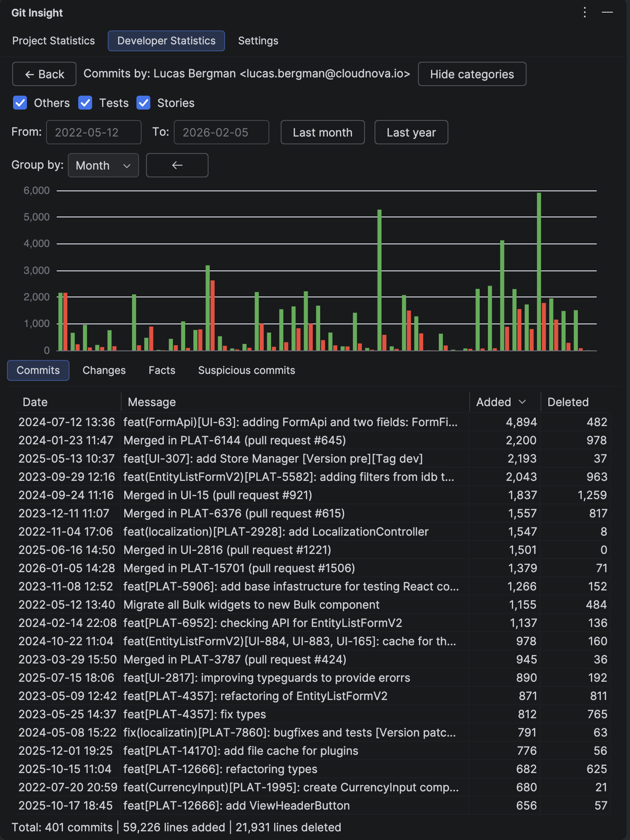Open the Settings tab
630x840 pixels.
[x=258, y=41]
